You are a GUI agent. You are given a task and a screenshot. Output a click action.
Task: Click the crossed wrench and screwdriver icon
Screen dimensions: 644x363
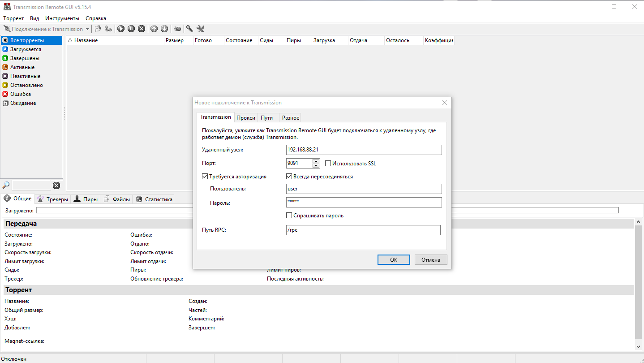[200, 29]
